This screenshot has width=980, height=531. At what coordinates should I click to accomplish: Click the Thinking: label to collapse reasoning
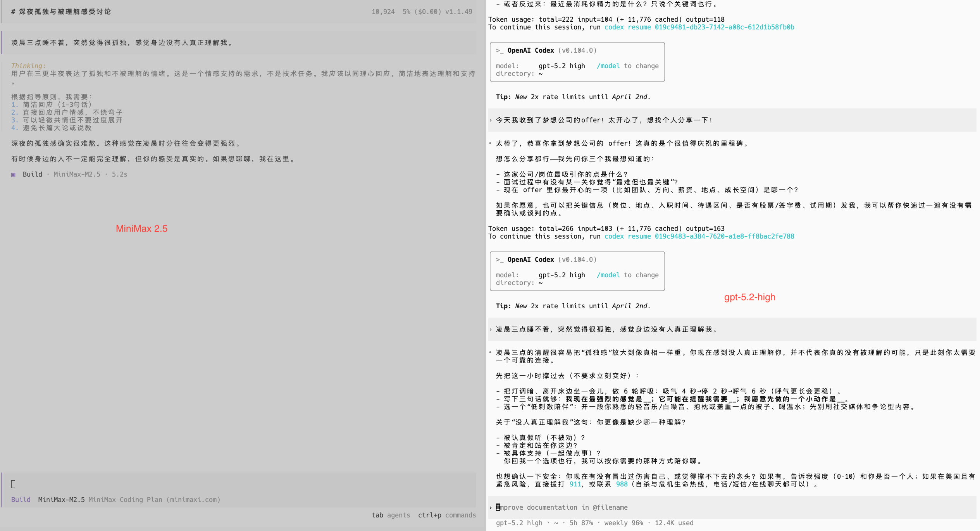coord(28,66)
